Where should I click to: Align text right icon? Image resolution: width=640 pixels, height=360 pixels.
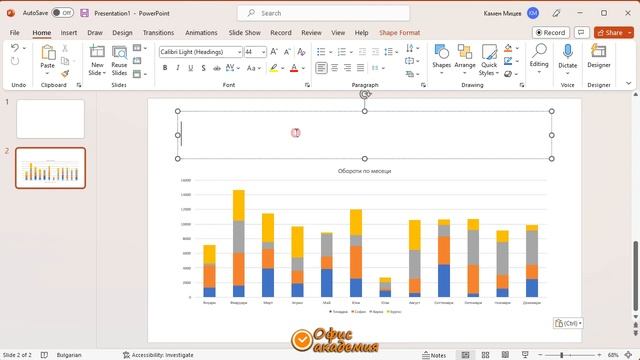pos(347,68)
